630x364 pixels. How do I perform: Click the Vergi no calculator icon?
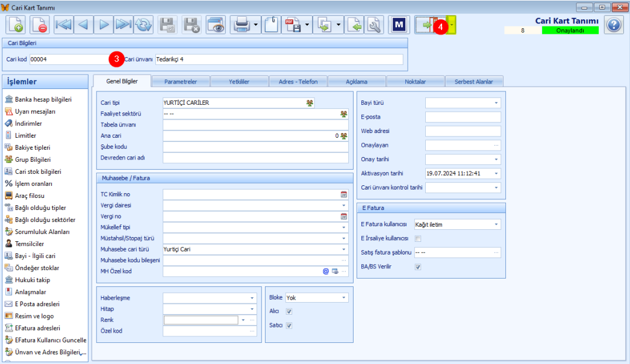pos(344,217)
